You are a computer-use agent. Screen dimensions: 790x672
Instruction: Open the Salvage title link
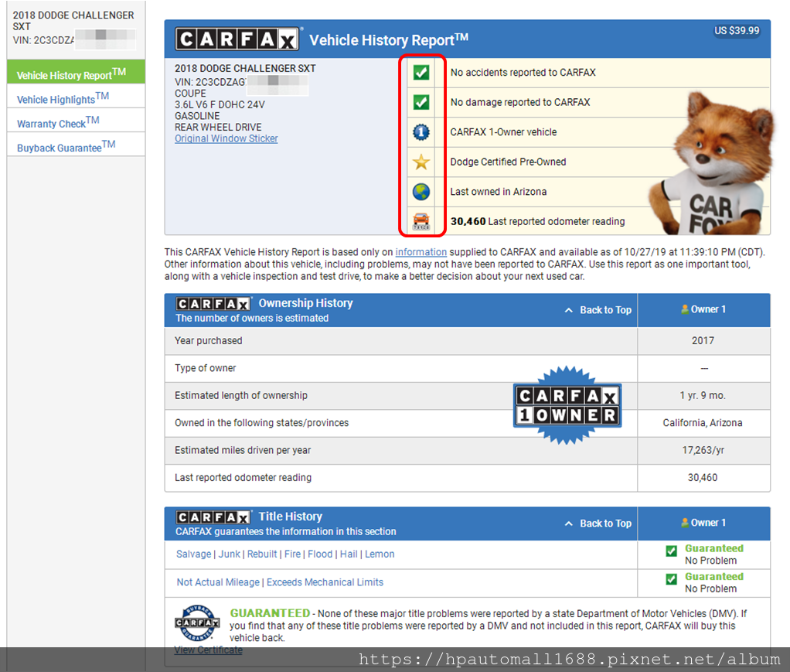point(193,554)
